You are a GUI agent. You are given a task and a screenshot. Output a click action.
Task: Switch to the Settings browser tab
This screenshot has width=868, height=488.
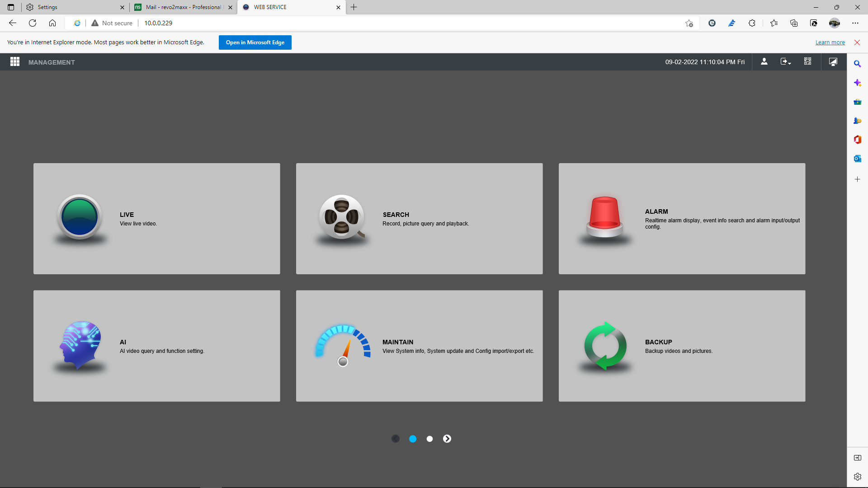click(x=75, y=7)
